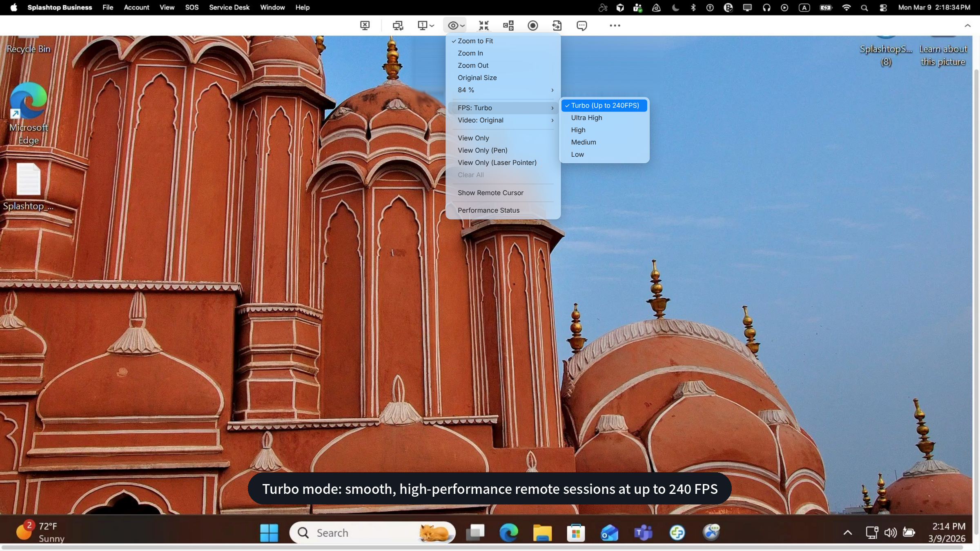This screenshot has width=980, height=551.
Task: Click the remote taskbar Search box
Action: [x=372, y=533]
